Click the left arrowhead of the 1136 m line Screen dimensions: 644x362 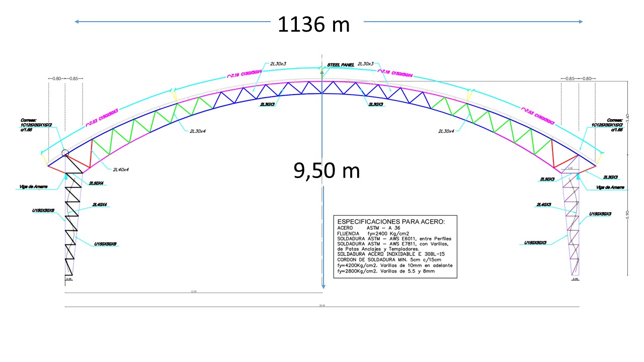tap(77, 22)
